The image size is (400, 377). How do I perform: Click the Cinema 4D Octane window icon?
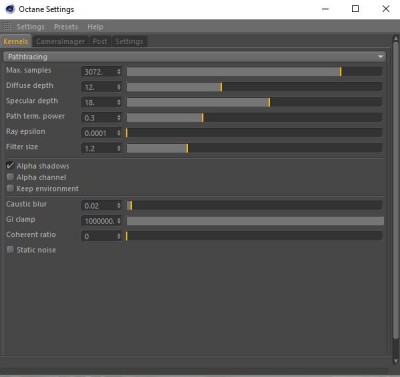point(10,9)
